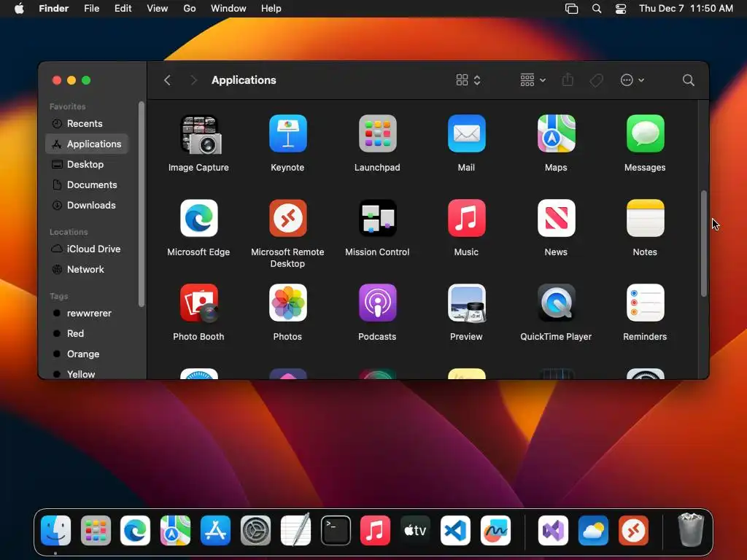This screenshot has height=560, width=747.
Task: Select the Yellow tag in the sidebar
Action: [x=87, y=374]
